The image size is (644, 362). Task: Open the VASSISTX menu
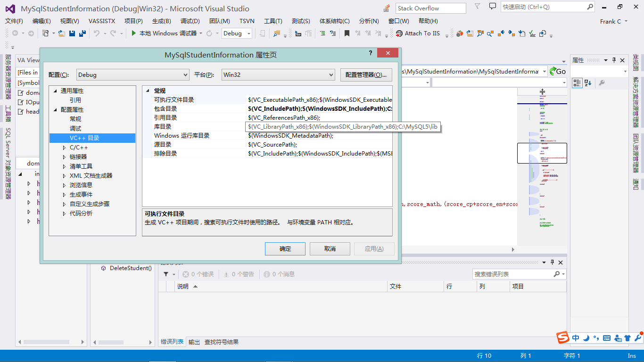101,21
